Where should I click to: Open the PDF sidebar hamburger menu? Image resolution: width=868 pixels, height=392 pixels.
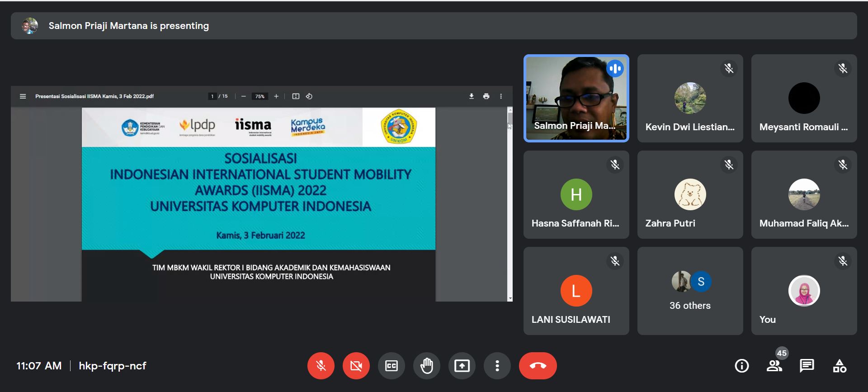tap(23, 96)
